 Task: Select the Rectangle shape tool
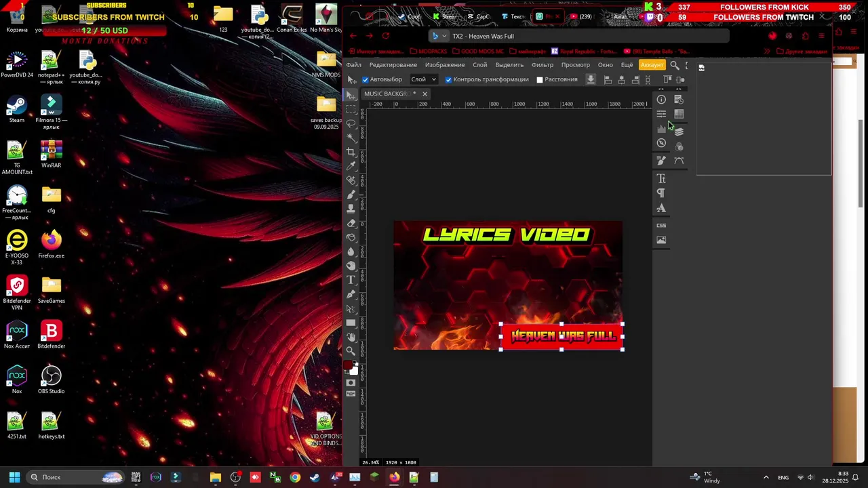pyautogui.click(x=351, y=323)
